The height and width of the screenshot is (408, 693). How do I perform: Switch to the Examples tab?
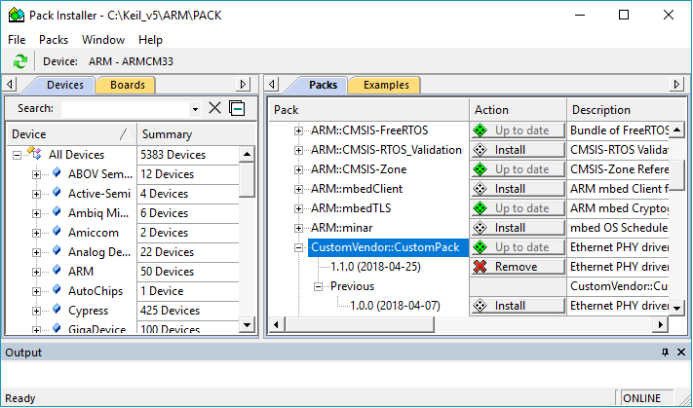(x=385, y=85)
